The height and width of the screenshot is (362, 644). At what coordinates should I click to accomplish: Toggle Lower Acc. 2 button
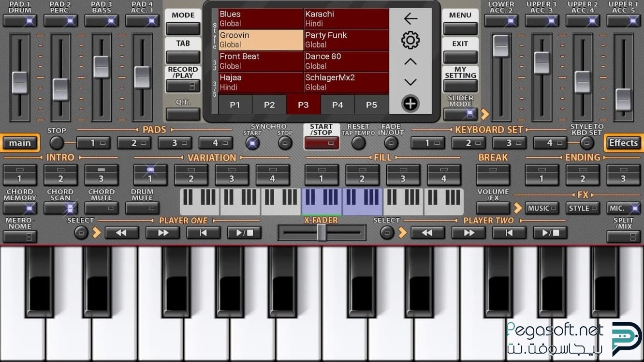(501, 21)
